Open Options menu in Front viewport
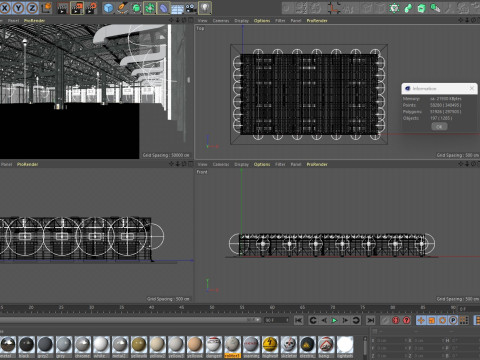The width and height of the screenshot is (480, 360). pyautogui.click(x=262, y=164)
